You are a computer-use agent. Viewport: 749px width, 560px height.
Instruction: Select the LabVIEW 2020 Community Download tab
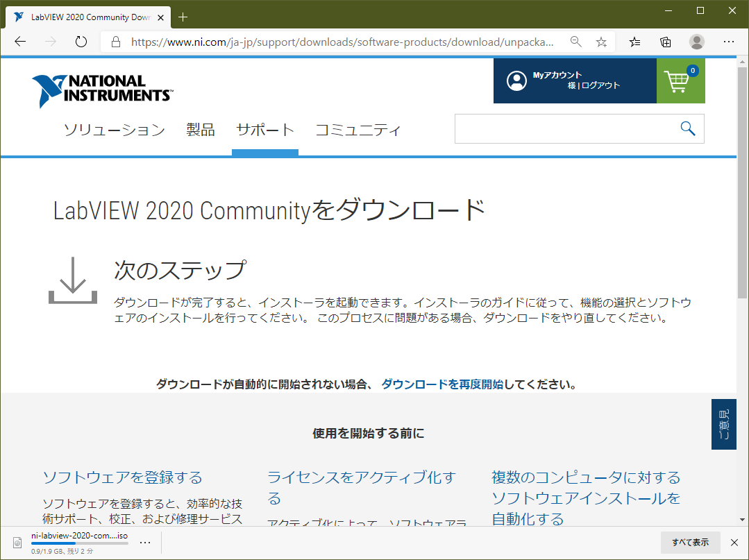pyautogui.click(x=88, y=17)
